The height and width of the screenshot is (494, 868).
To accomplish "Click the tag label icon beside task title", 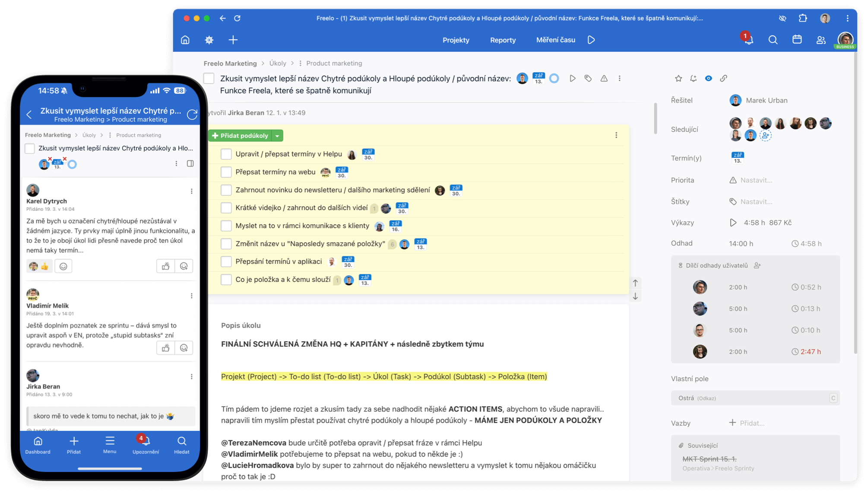I will pyautogui.click(x=588, y=78).
